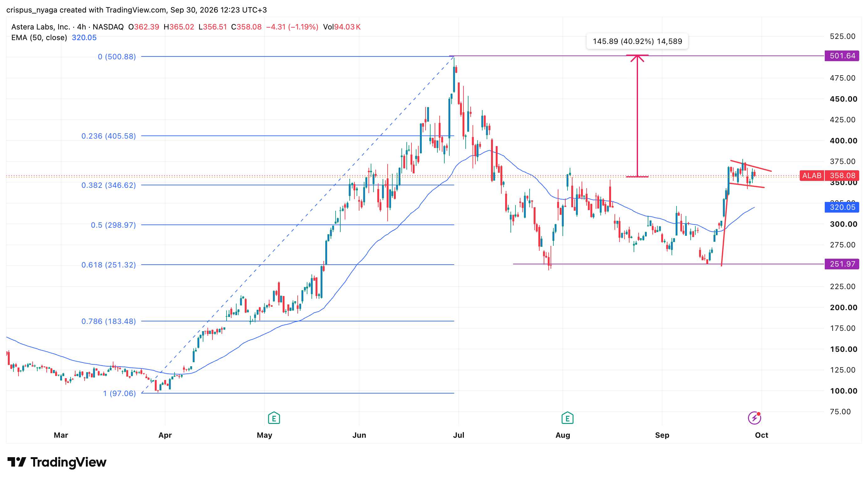Click the C358.08 close value in legend

pos(246,27)
